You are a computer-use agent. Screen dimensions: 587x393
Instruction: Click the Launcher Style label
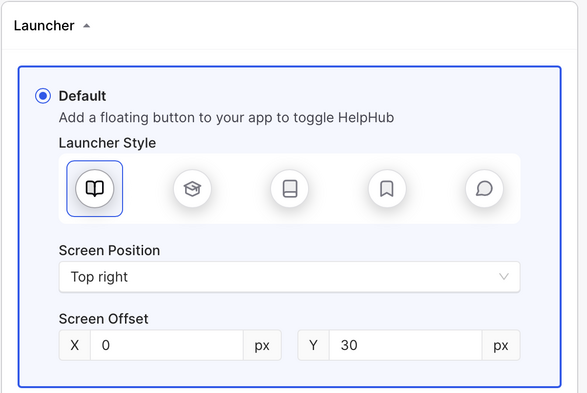[107, 143]
